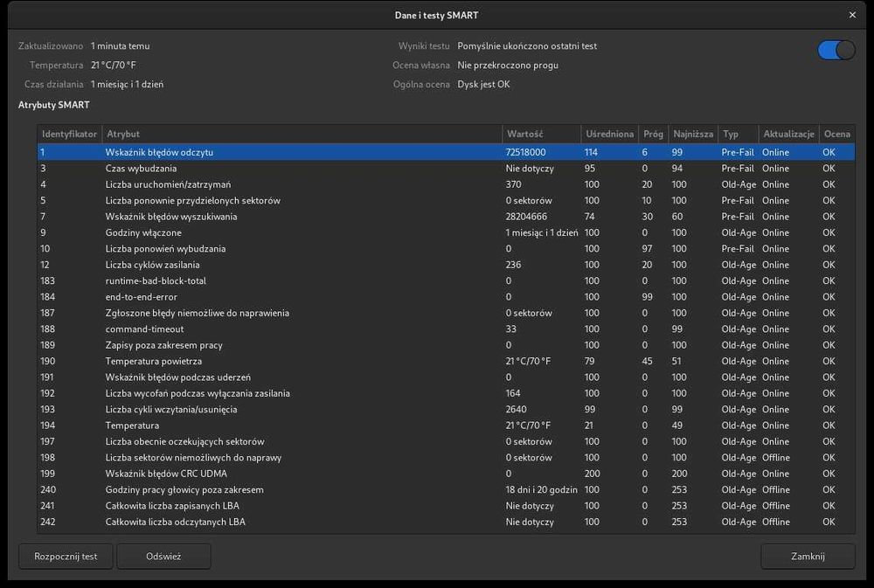Sort by Wartość column header
874x588 pixels.
[x=541, y=134]
